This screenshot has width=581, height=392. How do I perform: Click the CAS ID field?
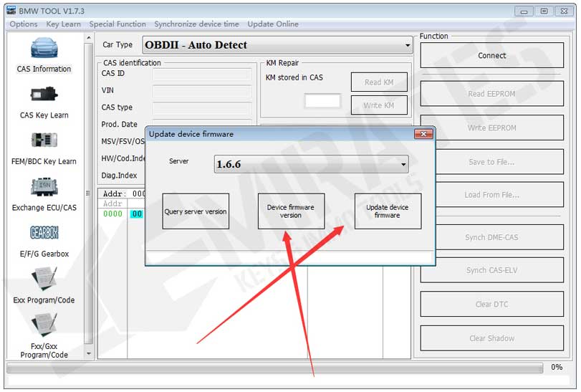tap(202, 74)
